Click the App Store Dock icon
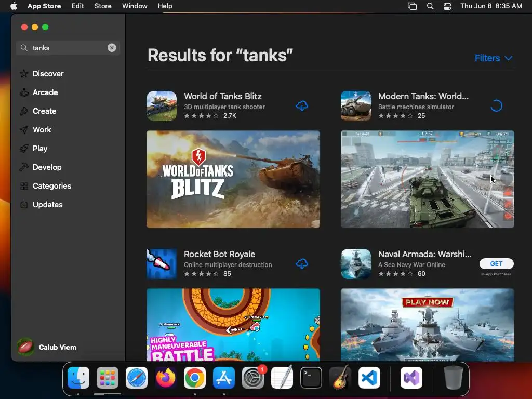 click(x=224, y=378)
